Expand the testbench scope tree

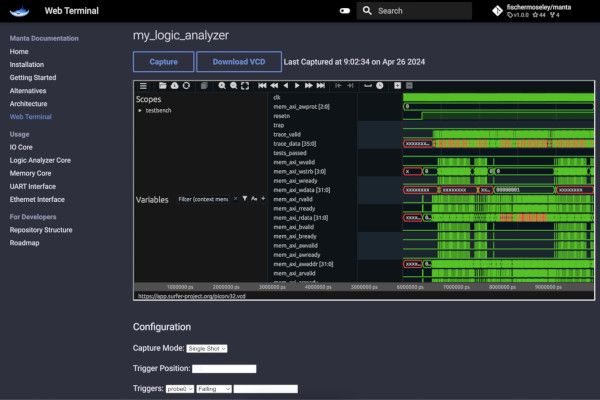[140, 110]
